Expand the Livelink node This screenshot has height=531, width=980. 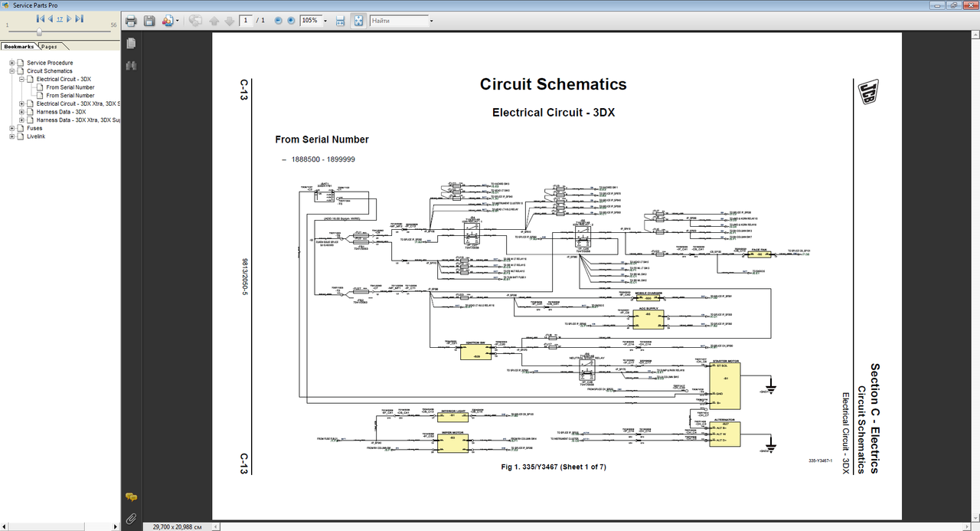tap(11, 136)
